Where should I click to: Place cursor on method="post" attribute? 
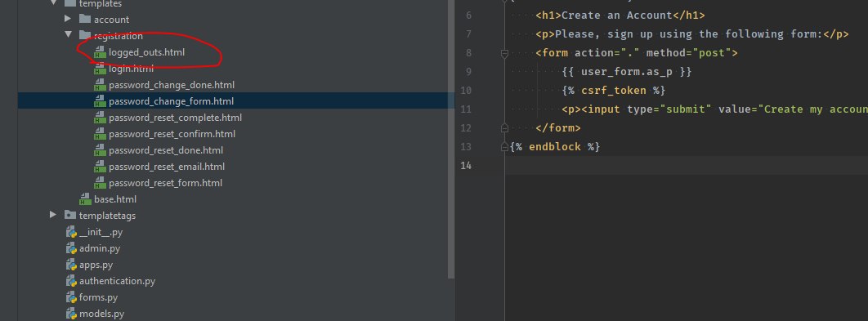(688, 53)
